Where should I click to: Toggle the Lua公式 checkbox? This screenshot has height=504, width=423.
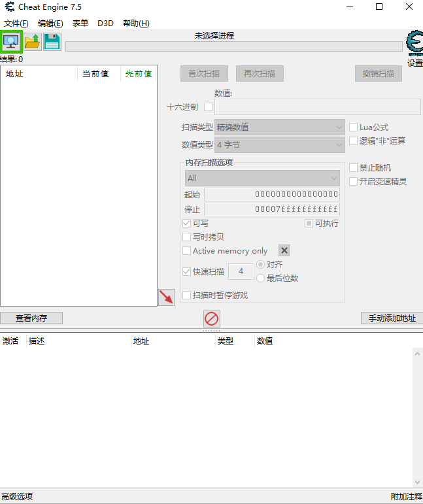[x=354, y=127]
